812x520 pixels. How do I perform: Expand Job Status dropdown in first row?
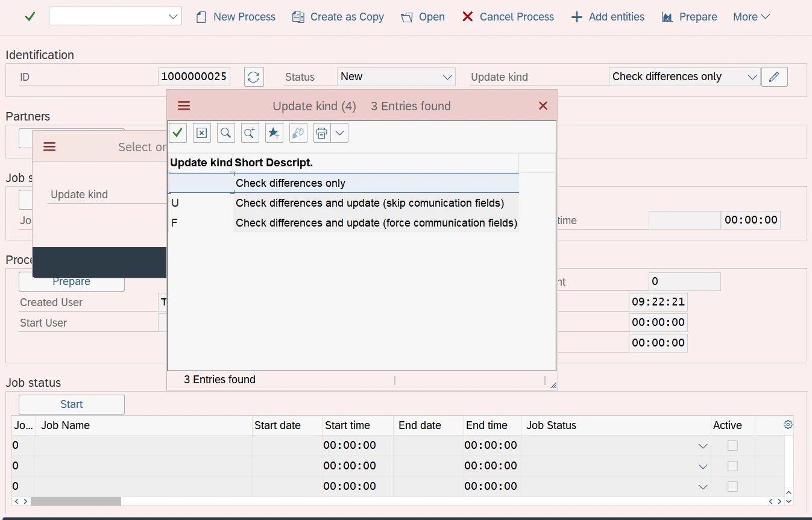[x=703, y=446]
